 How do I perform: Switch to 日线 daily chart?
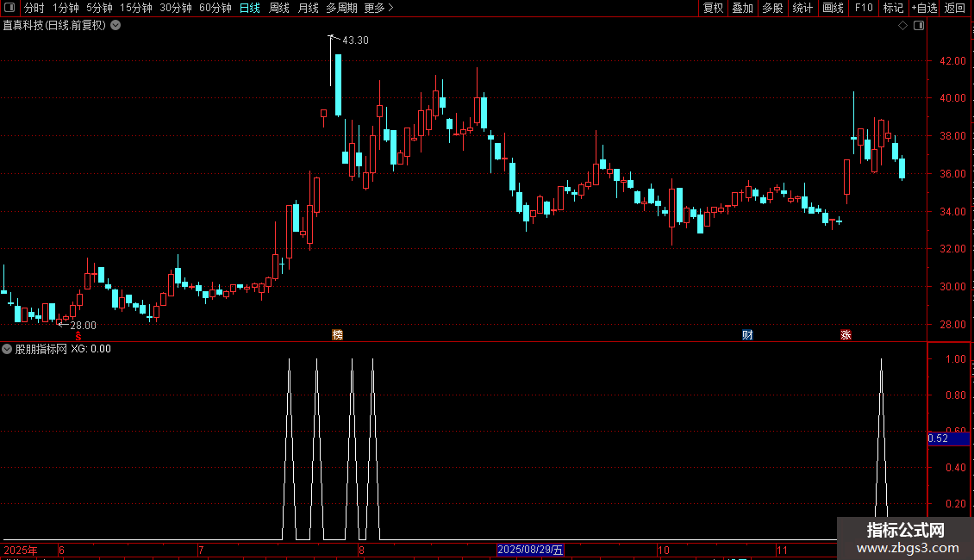[250, 8]
